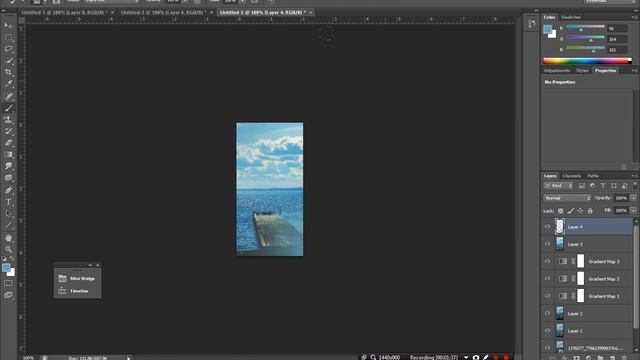Switch to the Adjustments tab
640x360 pixels.
pyautogui.click(x=557, y=71)
